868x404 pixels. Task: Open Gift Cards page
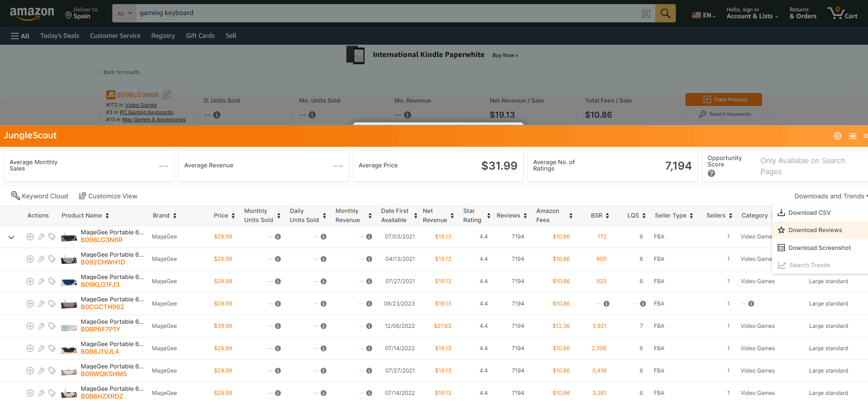pyautogui.click(x=200, y=36)
